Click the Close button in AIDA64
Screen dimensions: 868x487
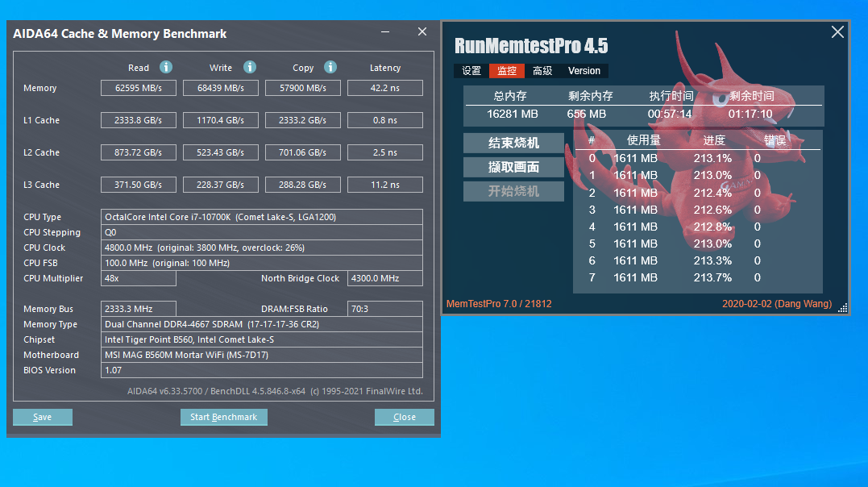pyautogui.click(x=404, y=417)
